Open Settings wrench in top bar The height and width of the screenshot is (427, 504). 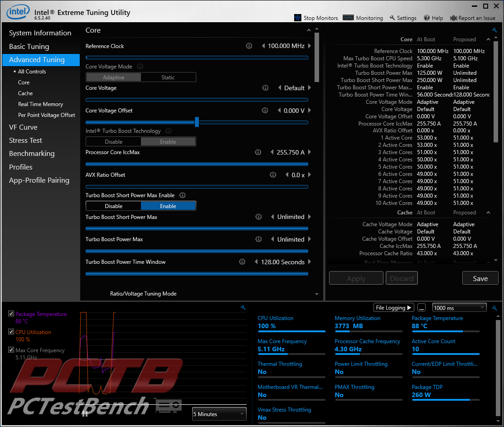pyautogui.click(x=403, y=18)
